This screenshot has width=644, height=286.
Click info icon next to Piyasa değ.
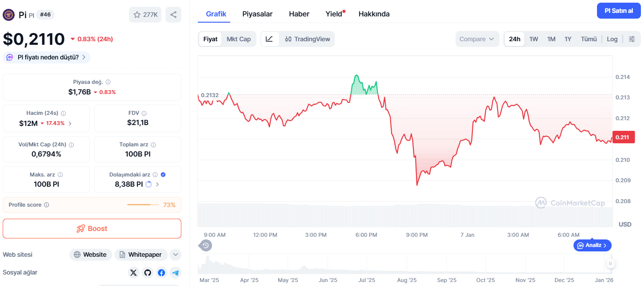pos(108,82)
